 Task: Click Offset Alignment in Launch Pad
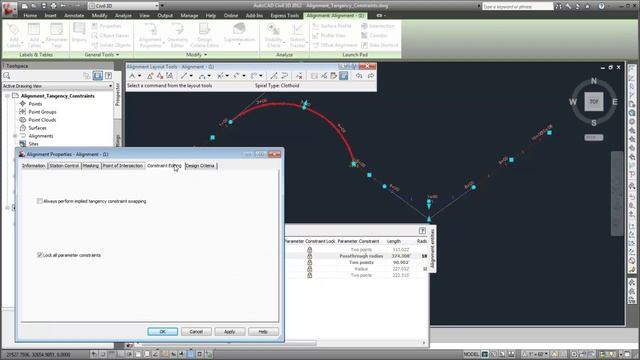coord(335,45)
